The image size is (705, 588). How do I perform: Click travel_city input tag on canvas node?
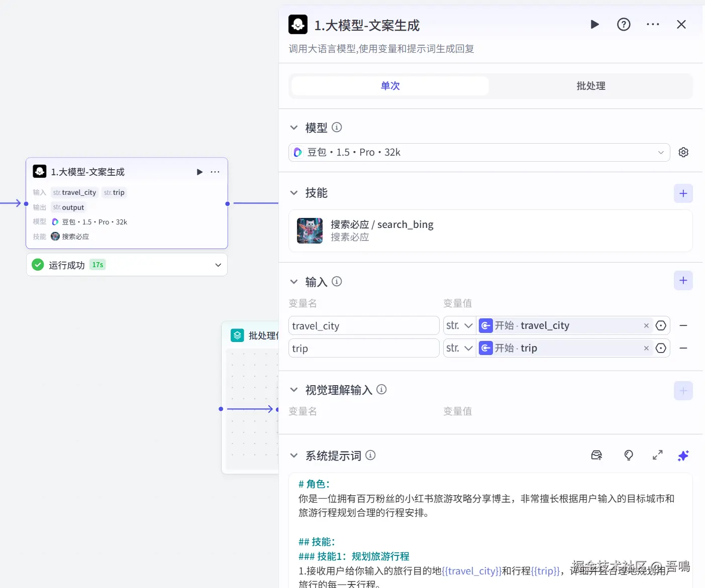coord(74,192)
